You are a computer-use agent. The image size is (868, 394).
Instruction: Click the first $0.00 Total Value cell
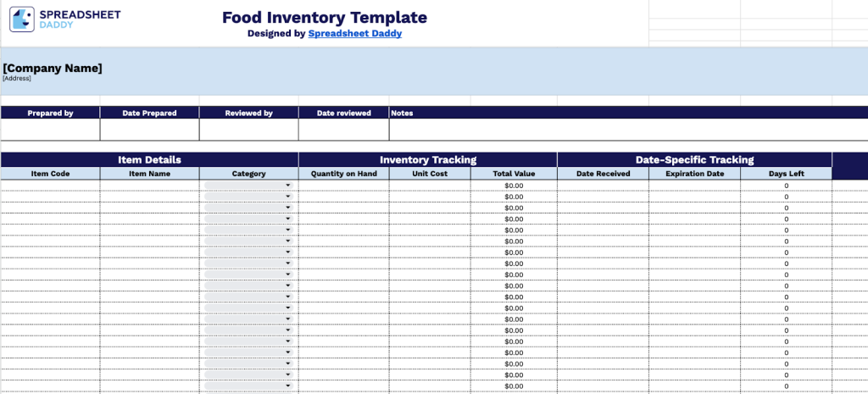(x=515, y=186)
